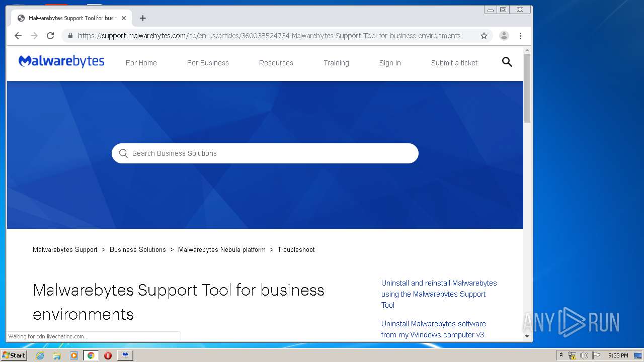Click the page vertical scrollbar thumb

[x=527, y=88]
